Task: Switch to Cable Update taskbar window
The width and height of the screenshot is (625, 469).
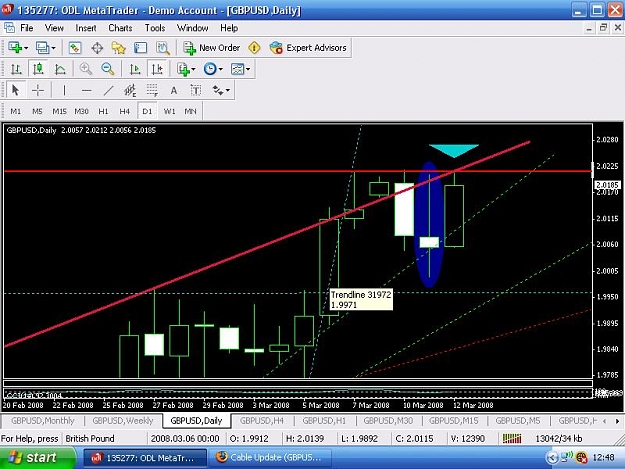Action: [269, 457]
